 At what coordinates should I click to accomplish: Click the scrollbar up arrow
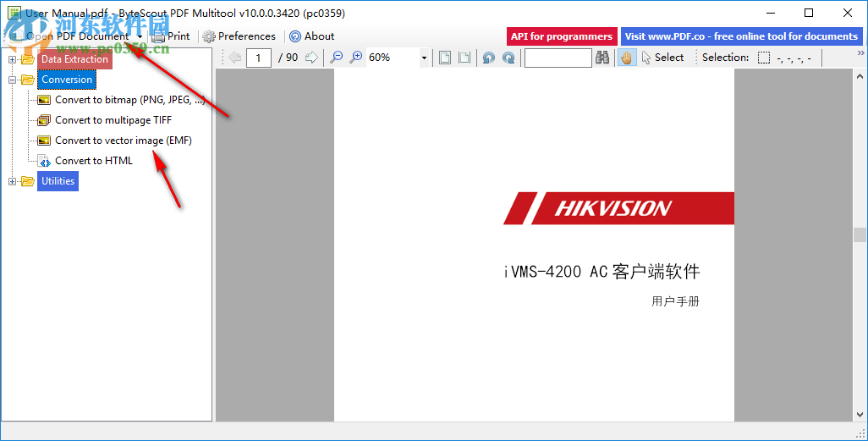point(860,76)
